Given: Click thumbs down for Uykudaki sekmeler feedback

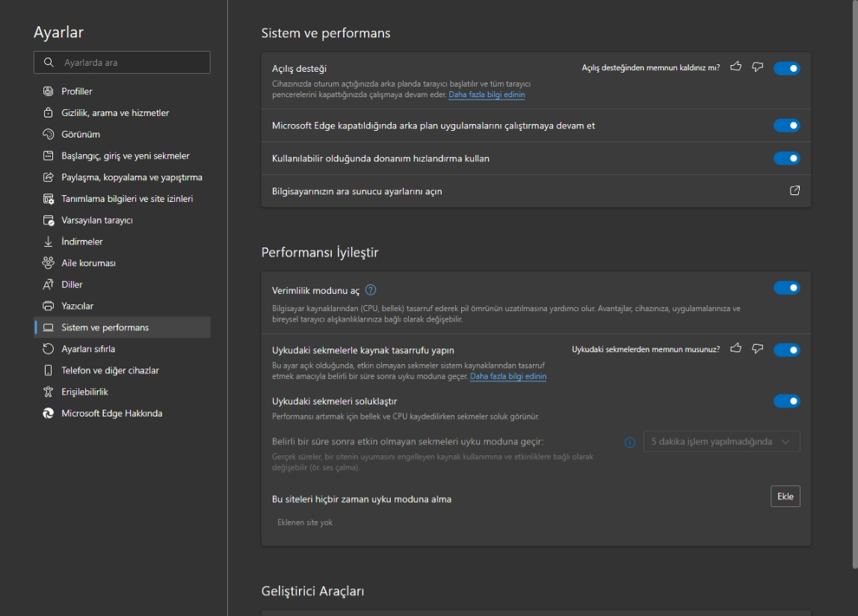Looking at the screenshot, I should (757, 348).
